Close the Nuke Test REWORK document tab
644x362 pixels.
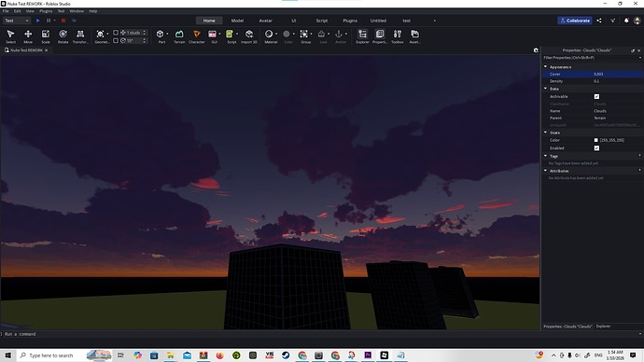[47, 50]
